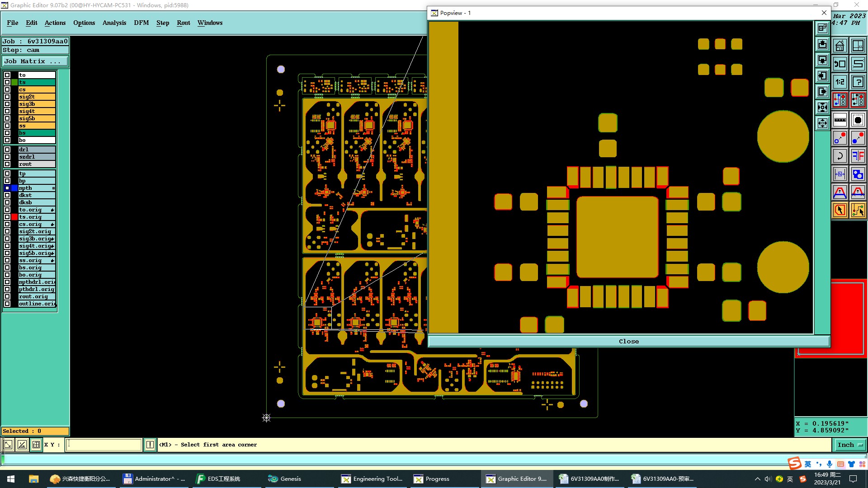
Task: Click the octagon pad snap icon
Action: (858, 120)
